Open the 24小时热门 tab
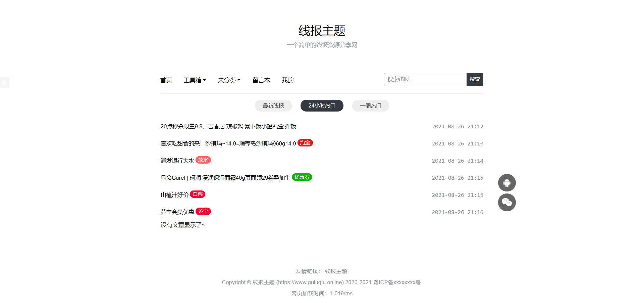Screen dimensions: 644x303 coord(322,105)
